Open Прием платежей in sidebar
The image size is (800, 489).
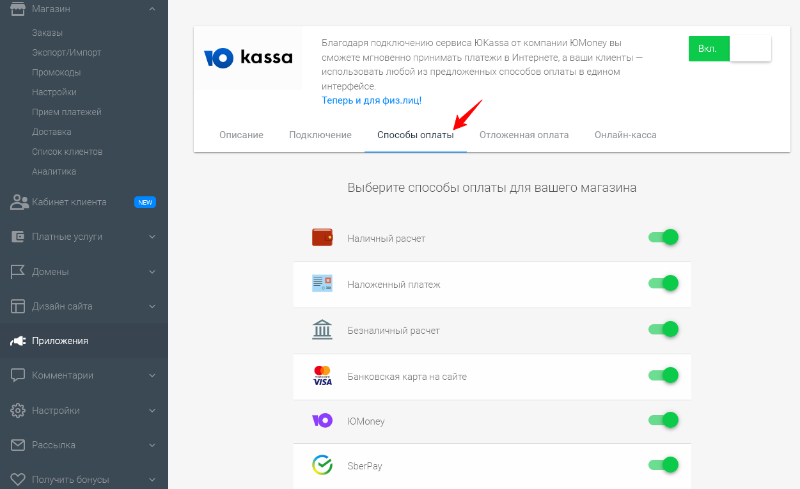coord(66,112)
